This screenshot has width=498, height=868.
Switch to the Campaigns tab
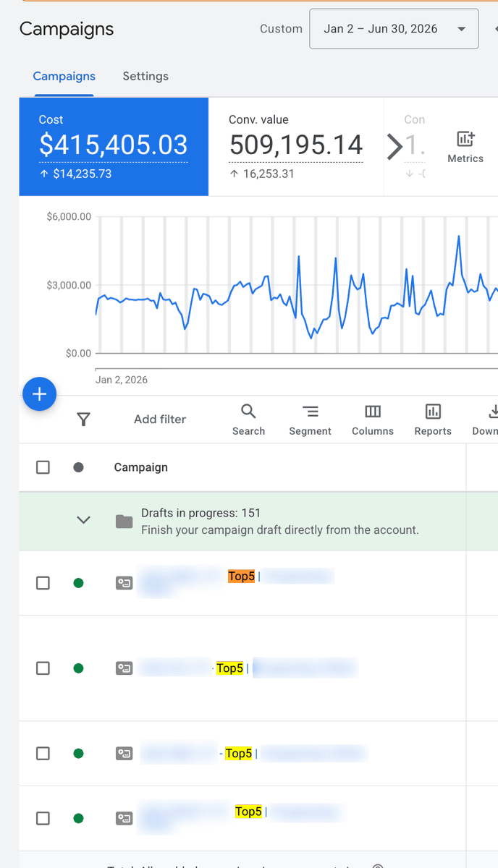click(x=64, y=76)
